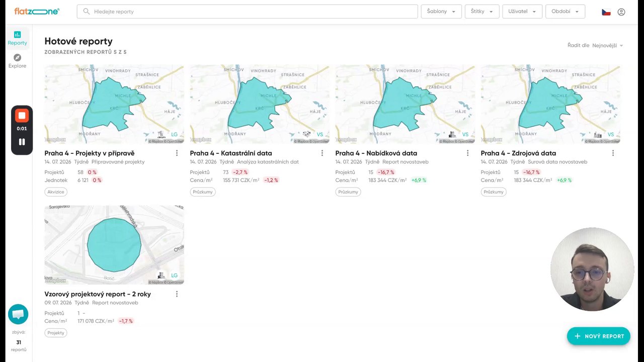Stop the screen recording
The image size is (644, 362).
22,116
